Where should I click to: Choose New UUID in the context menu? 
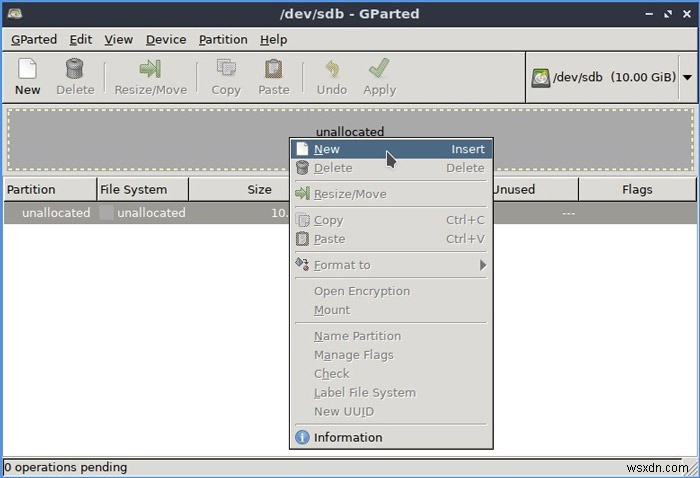[x=391, y=411]
